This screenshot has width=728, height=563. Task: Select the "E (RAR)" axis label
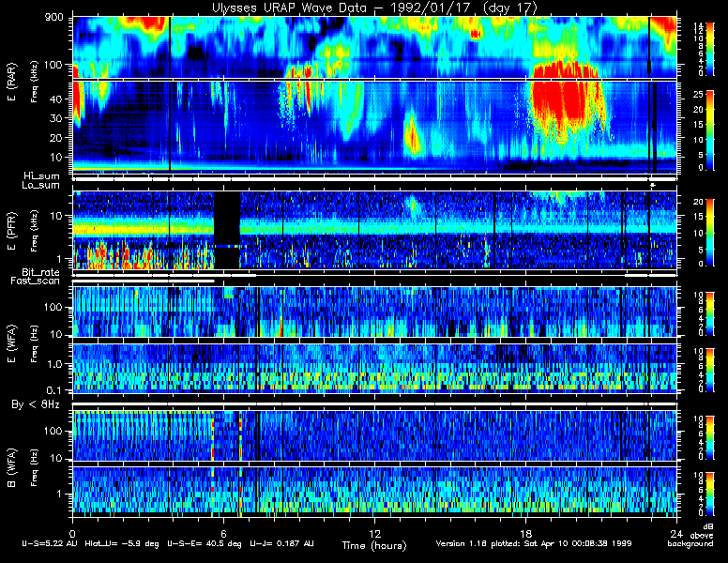click(11, 83)
